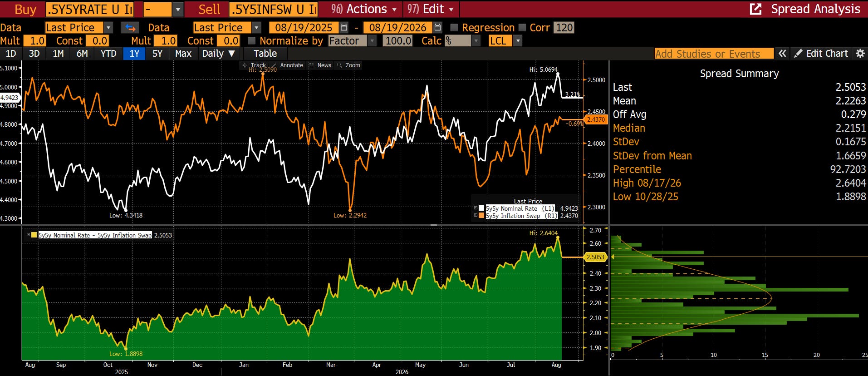Open calendar icon next to 08/19/2026
Screen dimensions: 868x376
(437, 28)
